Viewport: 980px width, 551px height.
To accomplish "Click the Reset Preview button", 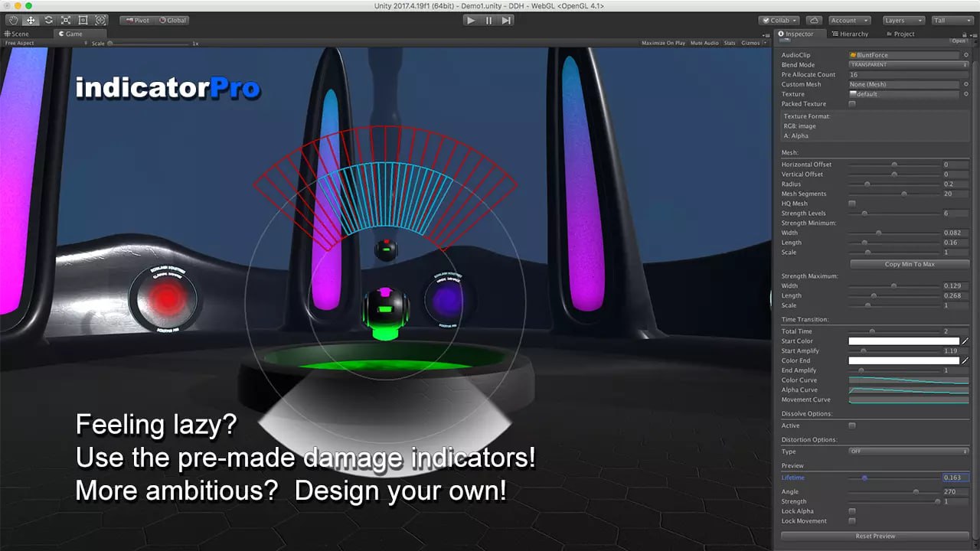I will tap(874, 536).
